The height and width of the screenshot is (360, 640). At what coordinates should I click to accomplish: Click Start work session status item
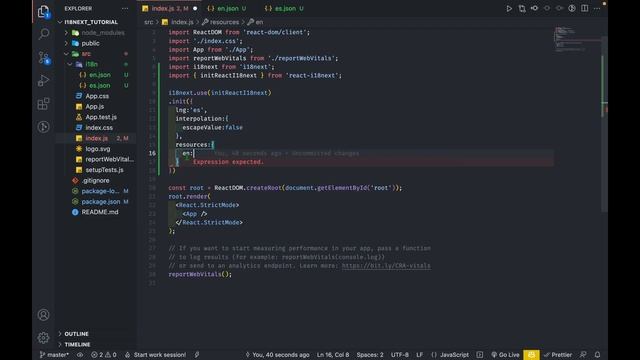point(155,355)
